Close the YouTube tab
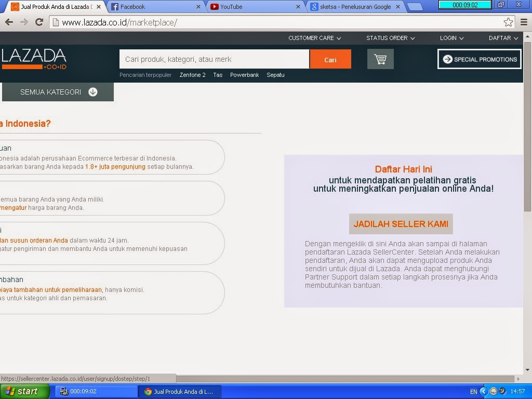This screenshot has width=532, height=399. coord(298,7)
